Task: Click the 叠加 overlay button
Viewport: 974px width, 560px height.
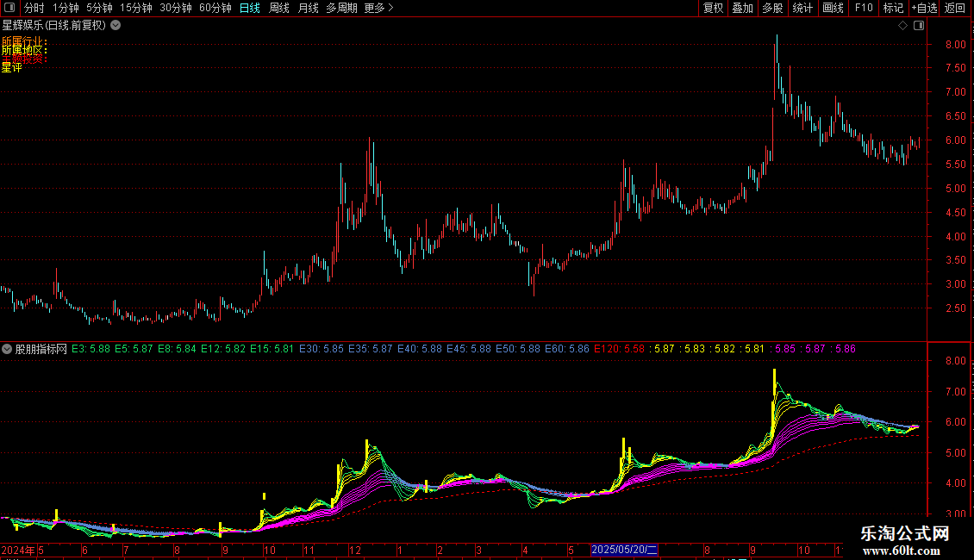Action: (x=743, y=8)
